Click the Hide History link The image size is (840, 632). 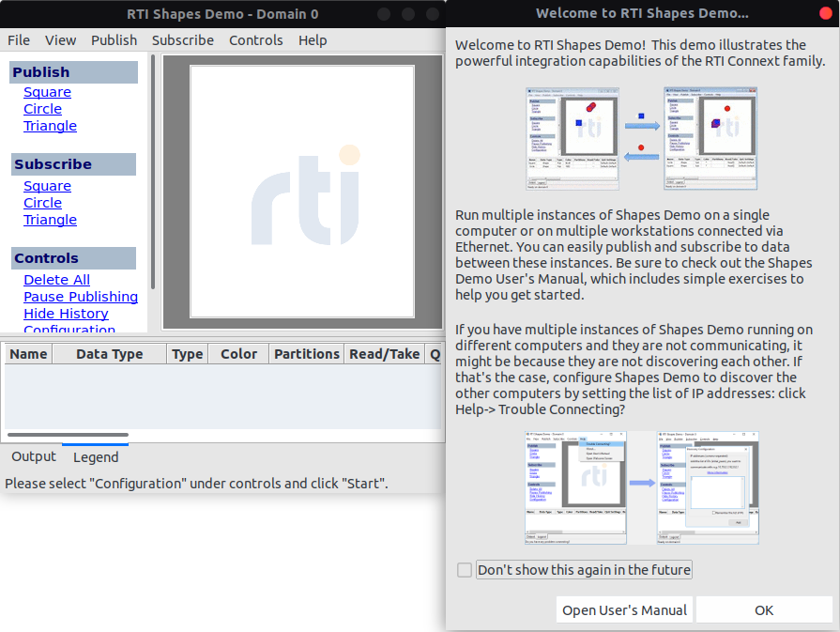pyautogui.click(x=66, y=314)
